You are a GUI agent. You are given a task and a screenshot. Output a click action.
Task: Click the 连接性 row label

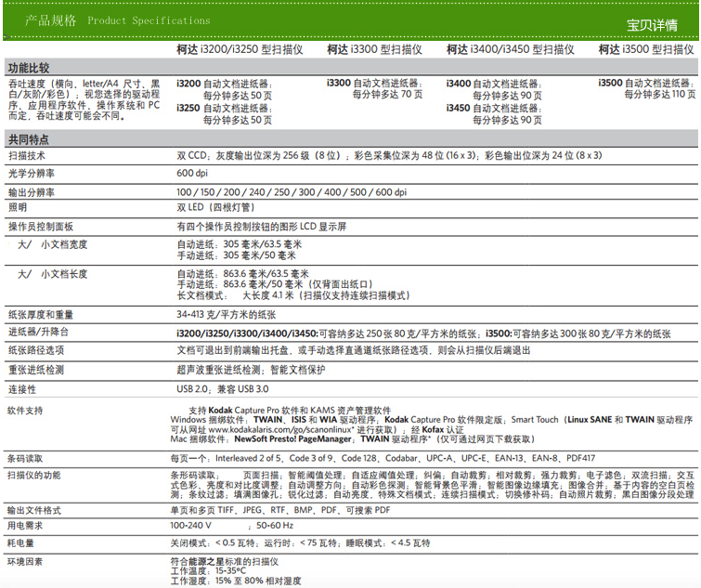22,389
